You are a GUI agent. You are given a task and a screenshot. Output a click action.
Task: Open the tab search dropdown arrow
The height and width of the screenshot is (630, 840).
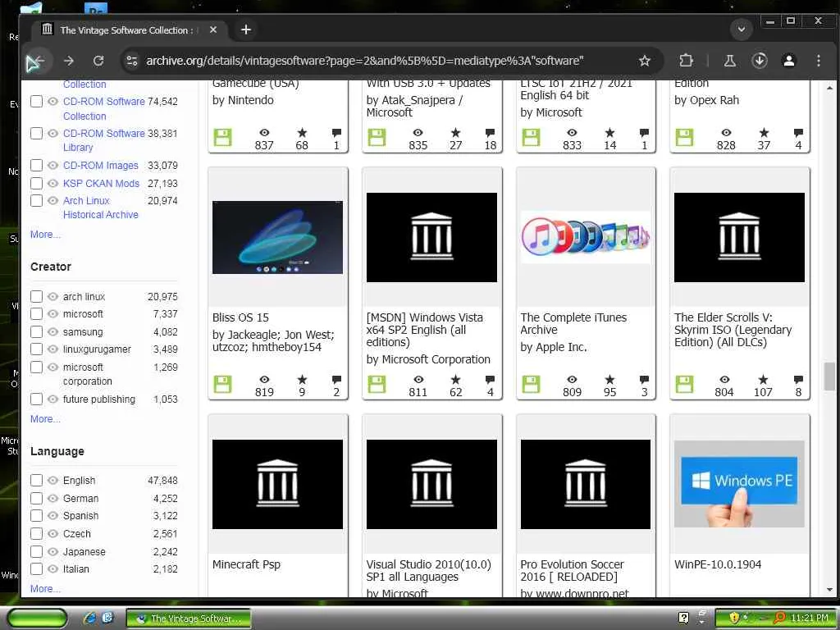[742, 29]
